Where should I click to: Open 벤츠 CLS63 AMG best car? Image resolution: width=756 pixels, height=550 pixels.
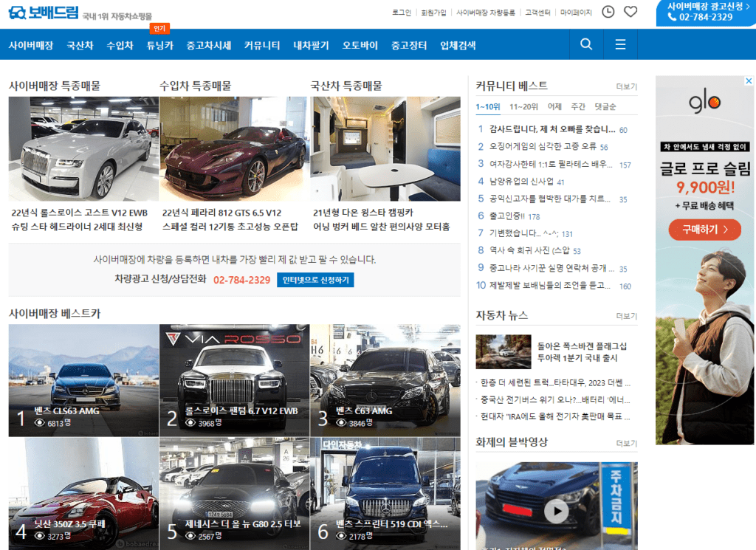pyautogui.click(x=83, y=380)
